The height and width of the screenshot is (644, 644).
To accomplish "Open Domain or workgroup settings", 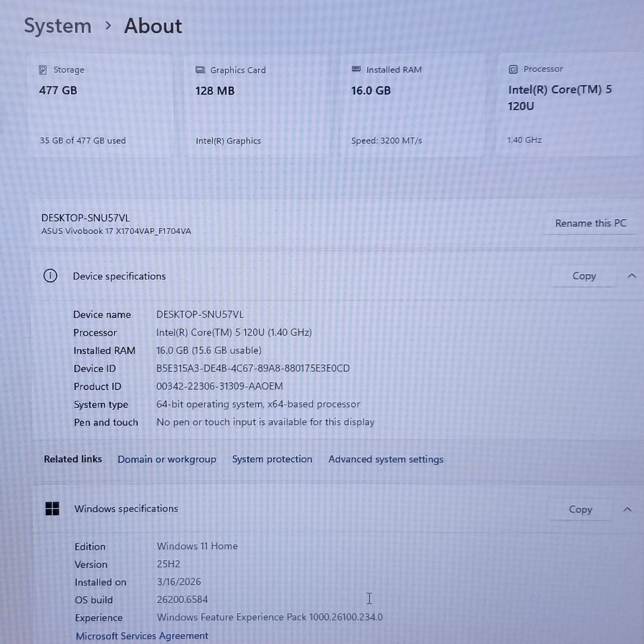I will coord(167,459).
